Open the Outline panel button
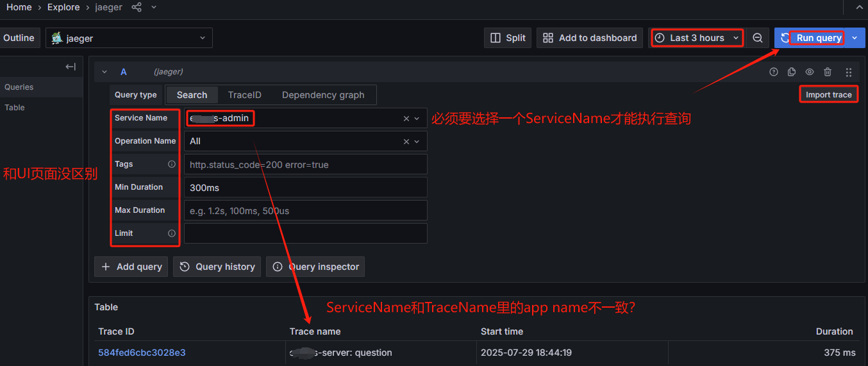This screenshot has height=366, width=868. click(x=19, y=38)
